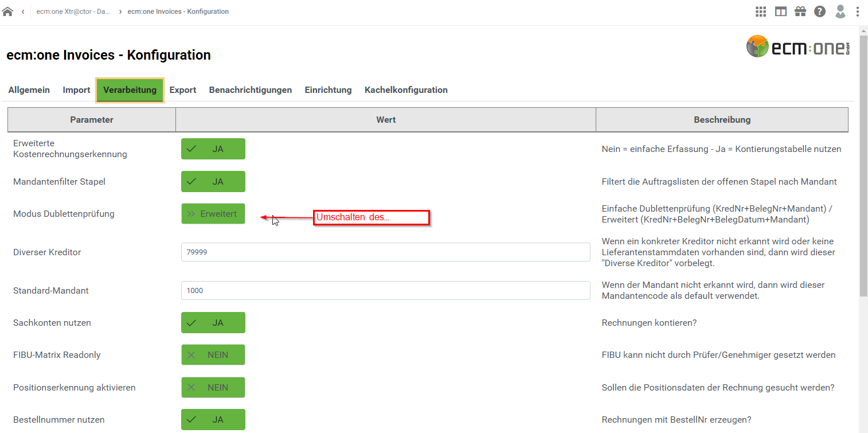This screenshot has width=868, height=433.
Task: Click the Standard-Mandant input field
Action: 385,290
